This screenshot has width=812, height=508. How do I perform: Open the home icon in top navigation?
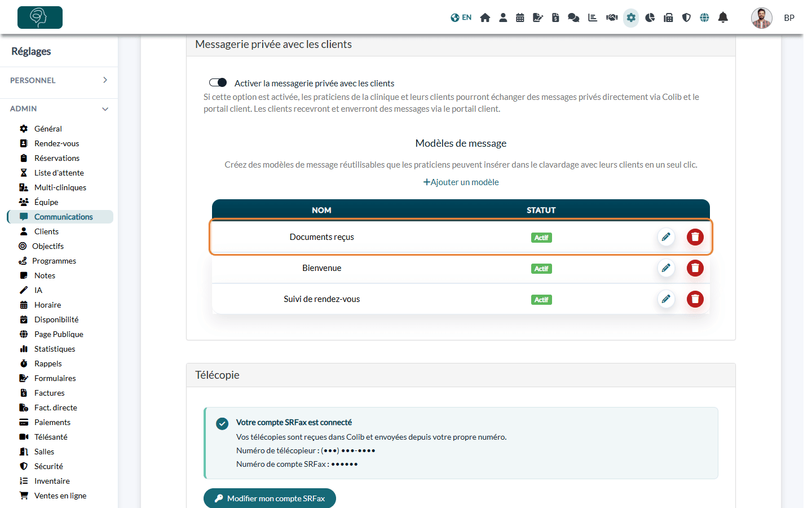click(485, 17)
